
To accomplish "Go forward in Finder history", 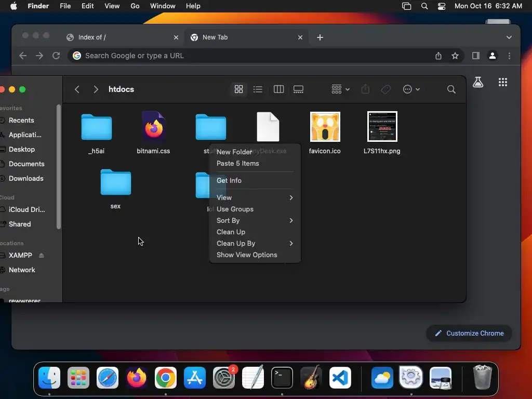I will 96,89.
